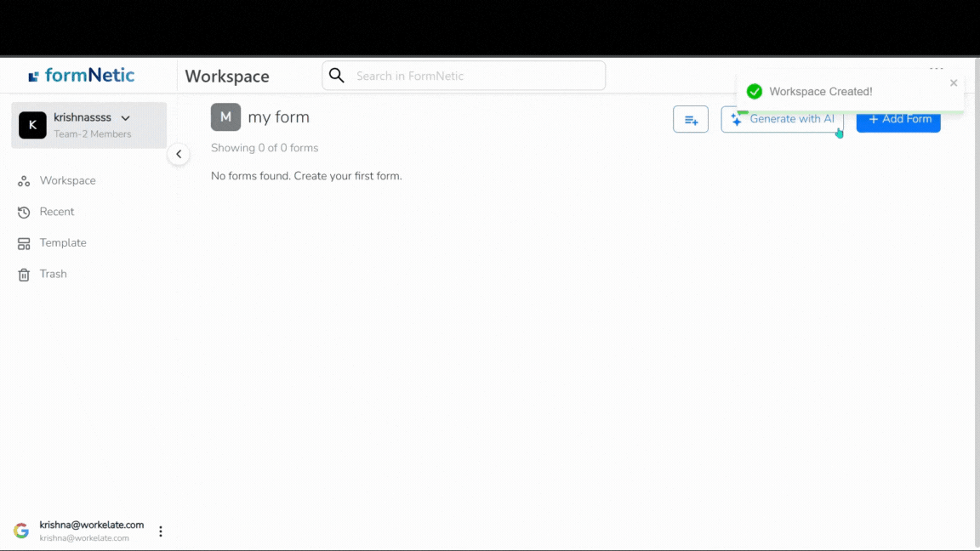Expand the krishnassss team dropdown arrow
The width and height of the screenshot is (980, 551).
click(126, 118)
